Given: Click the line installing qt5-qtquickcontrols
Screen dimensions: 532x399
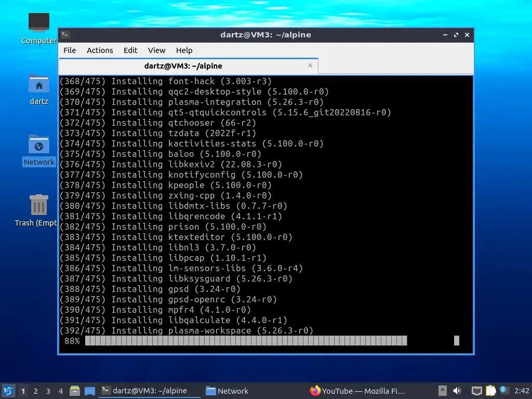Looking at the screenshot, I should pos(225,113).
